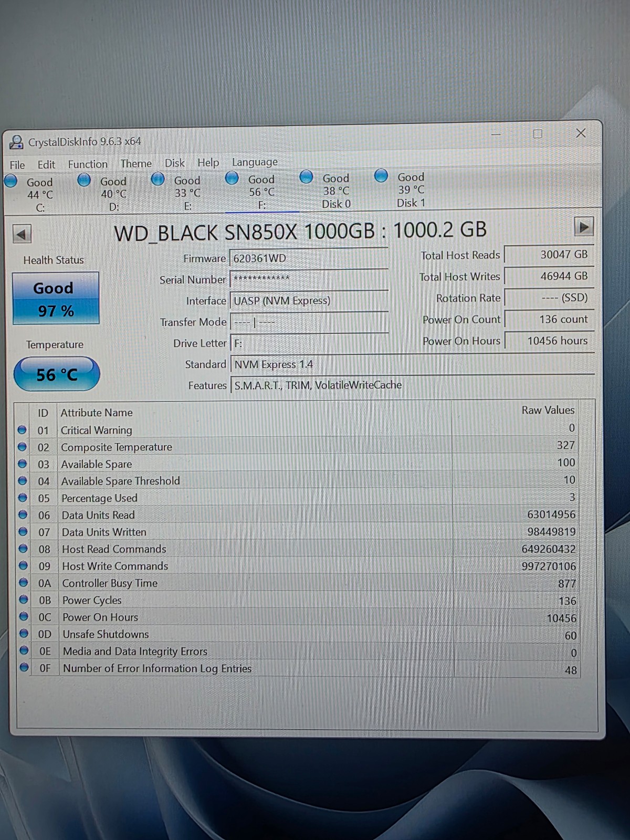Image resolution: width=630 pixels, height=840 pixels.
Task: Click the status dot for Media and Data Integrity Errors
Action: (24, 650)
